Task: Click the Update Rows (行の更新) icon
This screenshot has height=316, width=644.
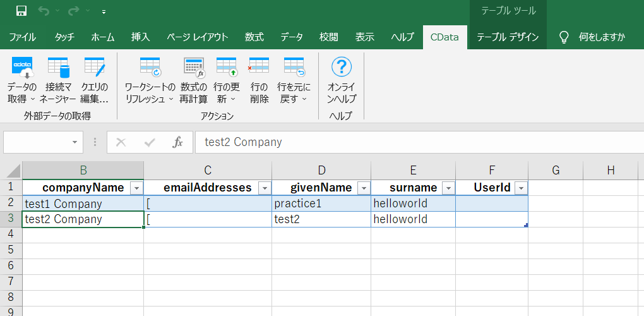Action: [x=227, y=68]
